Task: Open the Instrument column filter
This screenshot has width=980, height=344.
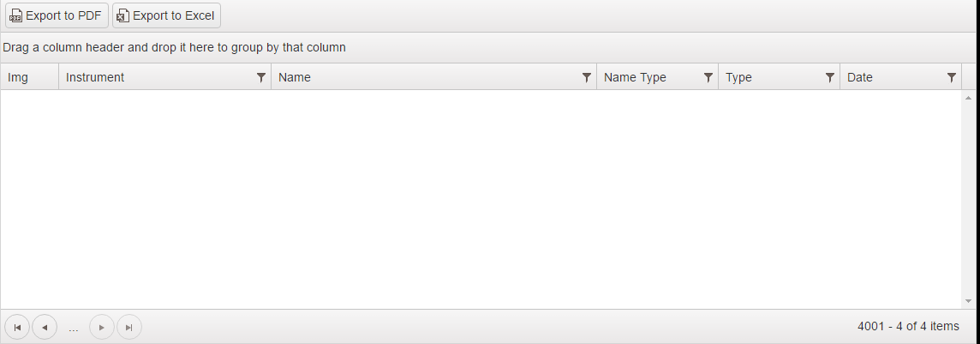Action: pyautogui.click(x=261, y=77)
